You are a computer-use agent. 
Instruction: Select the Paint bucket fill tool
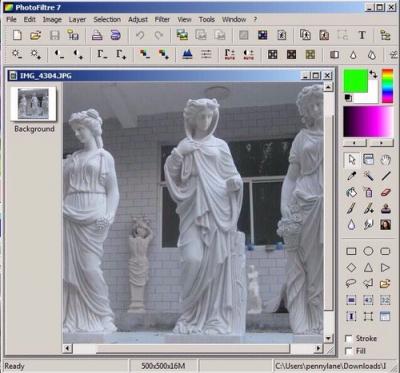[351, 192]
